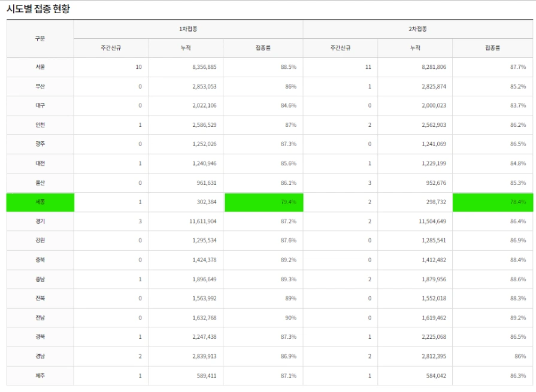The image size is (536, 392).
Task: Click the 88.5% rate for 서울
Action: click(289, 67)
